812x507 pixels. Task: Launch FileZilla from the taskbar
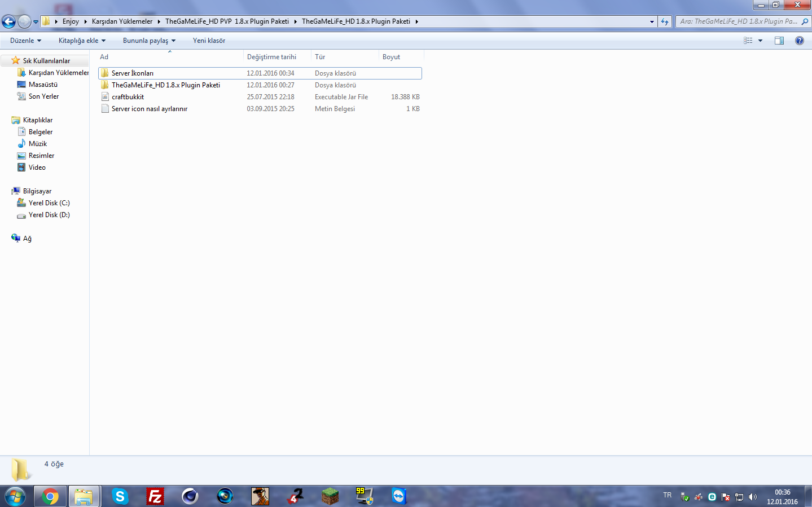click(x=155, y=496)
